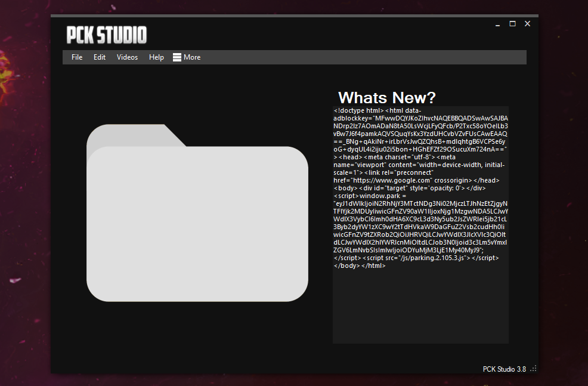Click inside the Whats New text box
Screen dimensions: 588x386
click(x=420, y=225)
